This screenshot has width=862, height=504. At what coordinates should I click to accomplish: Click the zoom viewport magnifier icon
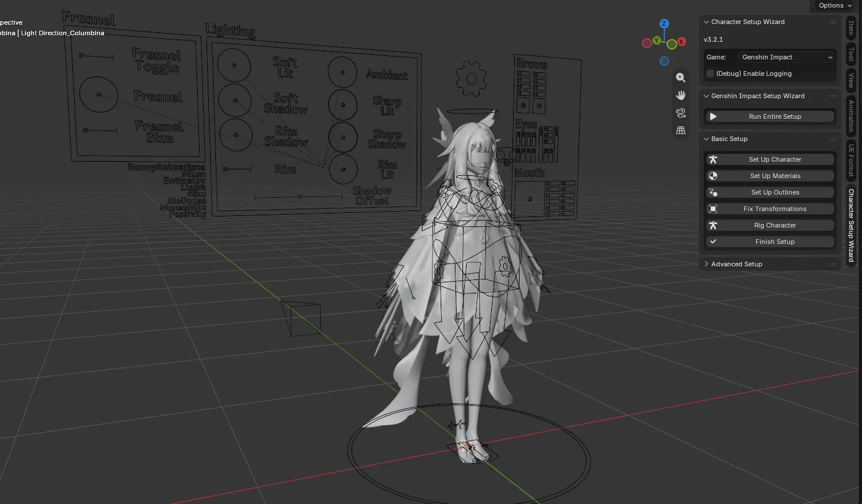click(681, 78)
